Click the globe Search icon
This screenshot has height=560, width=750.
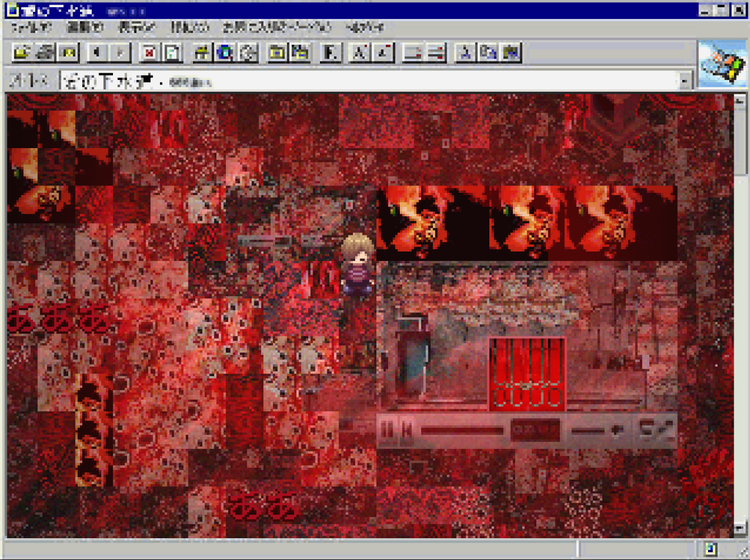225,53
